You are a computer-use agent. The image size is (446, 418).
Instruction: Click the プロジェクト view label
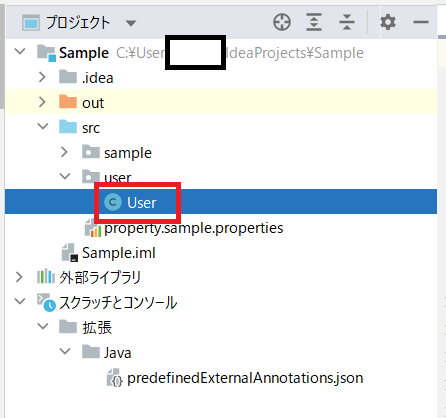[x=78, y=23]
